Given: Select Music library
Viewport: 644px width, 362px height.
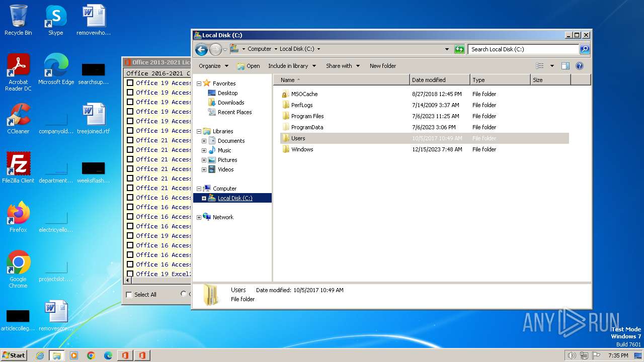Looking at the screenshot, I should [224, 150].
